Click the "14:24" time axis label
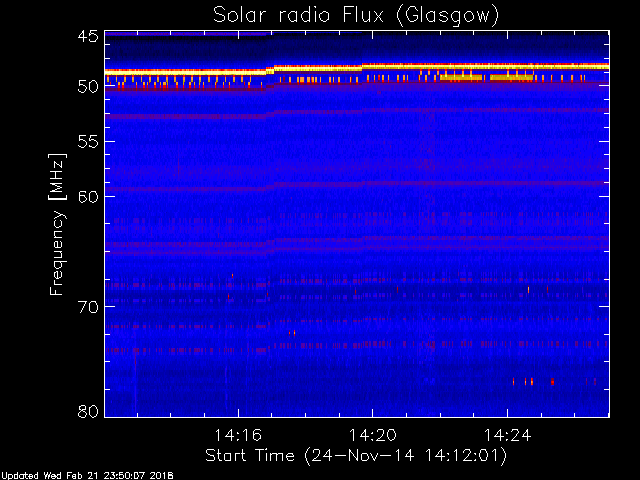640x480 pixels. [x=507, y=435]
